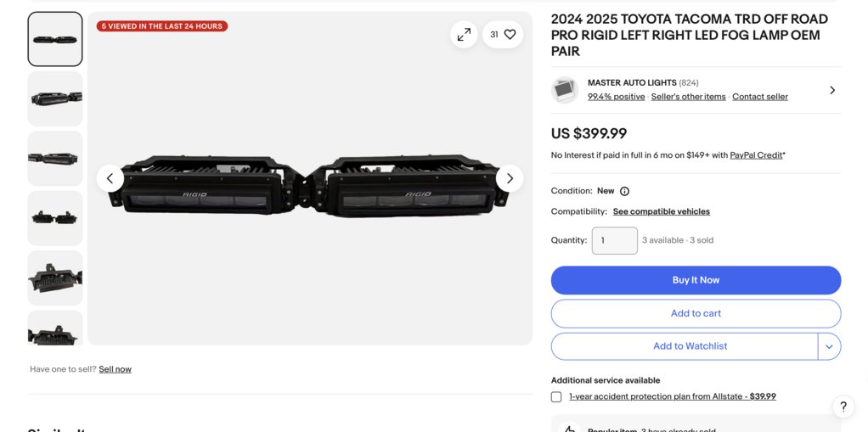Click See compatible vehicles link
The width and height of the screenshot is (868, 432).
(x=661, y=211)
